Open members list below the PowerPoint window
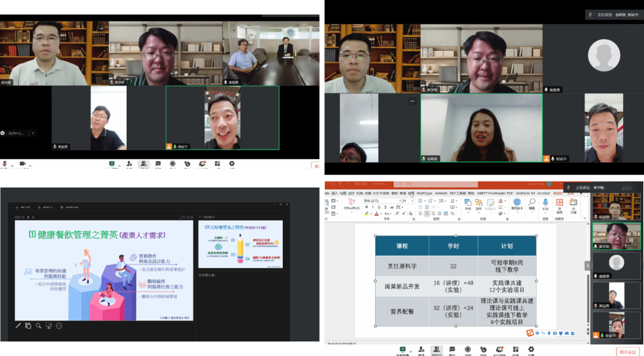This screenshot has width=644, height=356. [x=437, y=350]
